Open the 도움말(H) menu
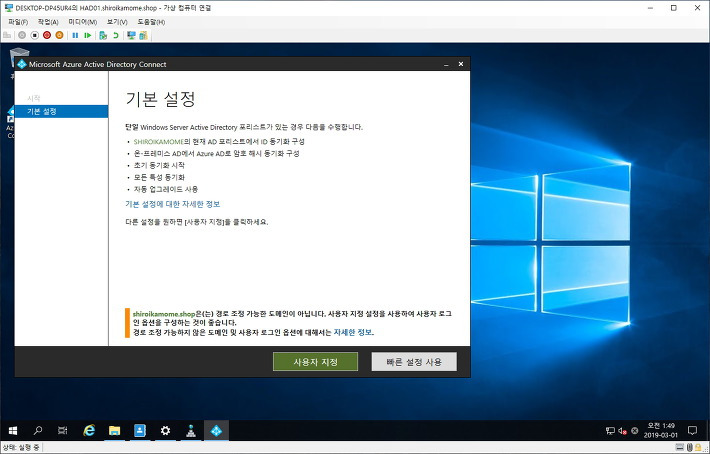710x454 pixels. (151, 22)
